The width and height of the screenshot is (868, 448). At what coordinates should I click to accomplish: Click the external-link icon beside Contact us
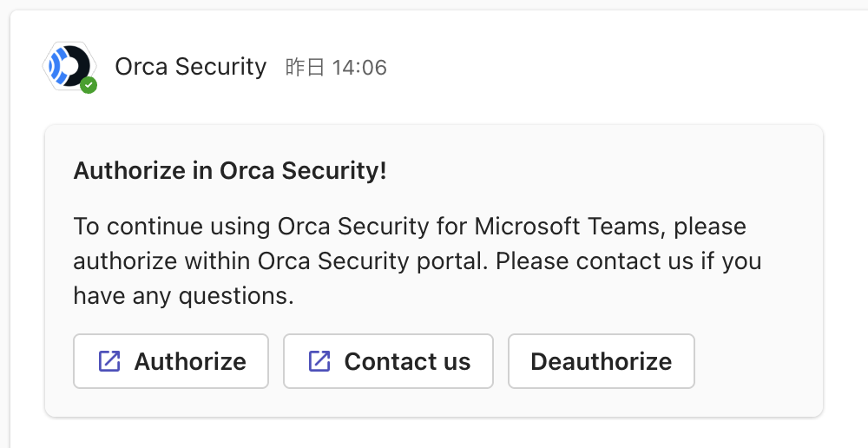(319, 361)
